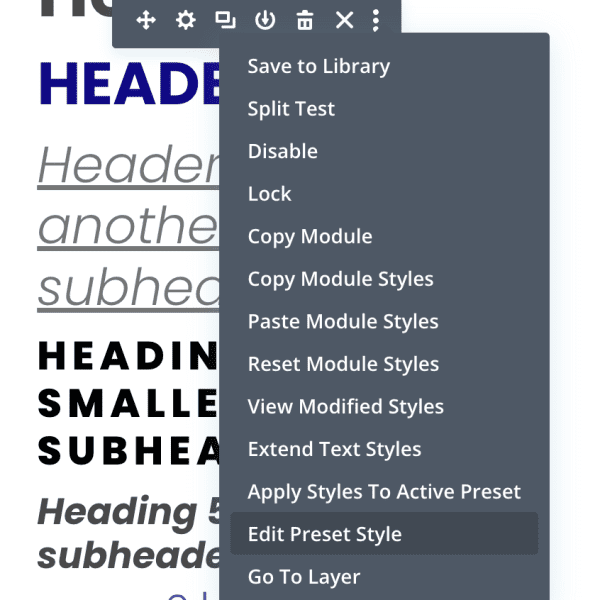The width and height of the screenshot is (600, 600).
Task: Select Extend Text Styles
Action: pos(335,449)
